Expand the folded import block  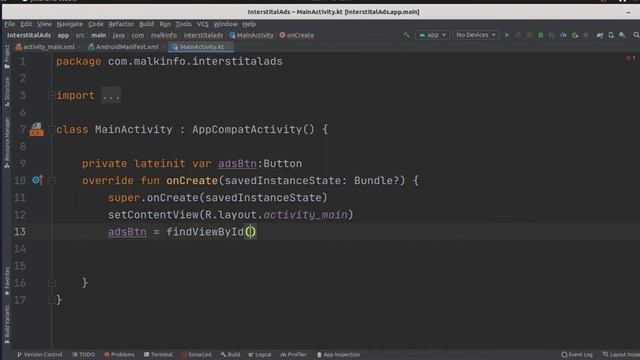(x=111, y=96)
